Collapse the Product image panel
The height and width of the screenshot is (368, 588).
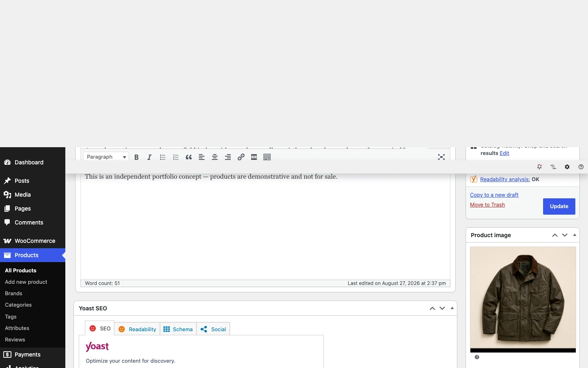click(x=575, y=235)
